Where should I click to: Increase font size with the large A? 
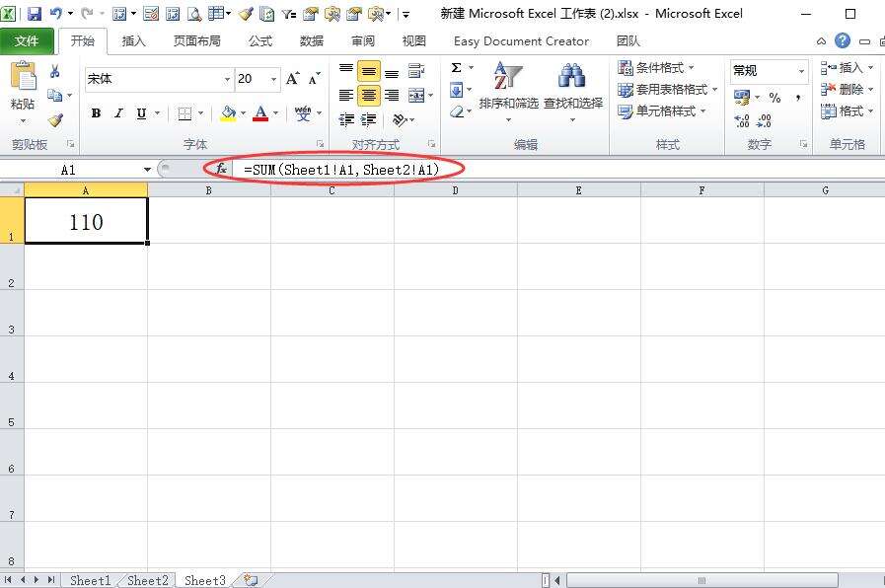pos(292,79)
